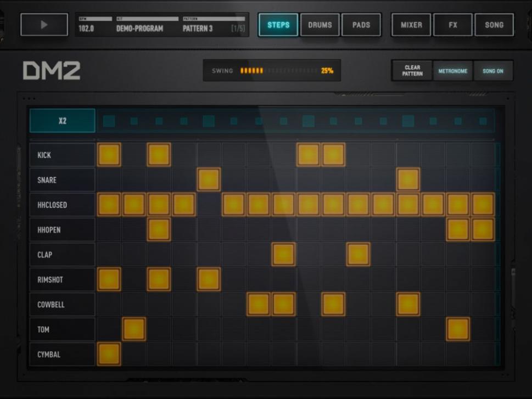The width and height of the screenshot is (532, 399).
Task: Enable the METRONOME
Action: point(451,71)
